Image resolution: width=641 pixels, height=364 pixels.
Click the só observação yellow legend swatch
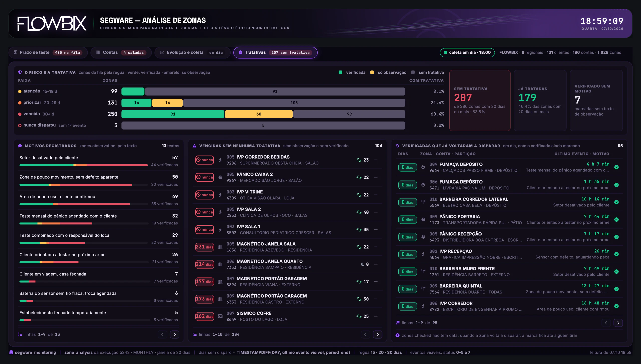[372, 72]
